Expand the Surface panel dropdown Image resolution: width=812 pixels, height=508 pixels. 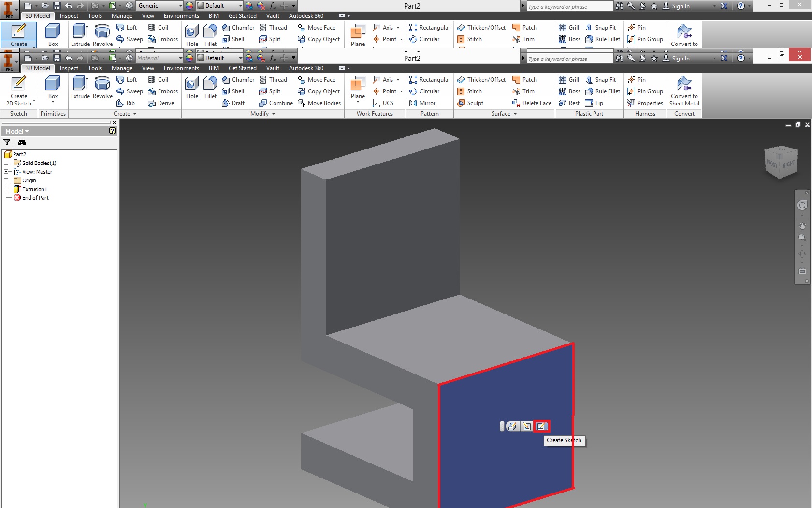pyautogui.click(x=504, y=114)
